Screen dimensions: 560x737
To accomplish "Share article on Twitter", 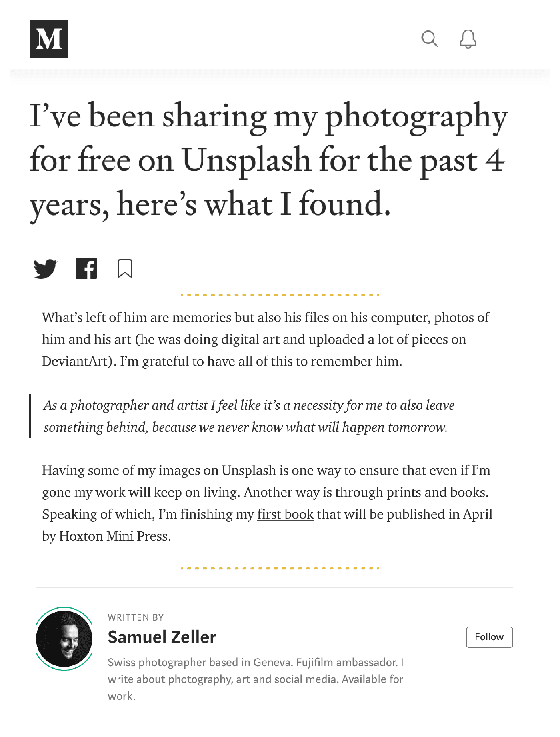I will click(45, 268).
